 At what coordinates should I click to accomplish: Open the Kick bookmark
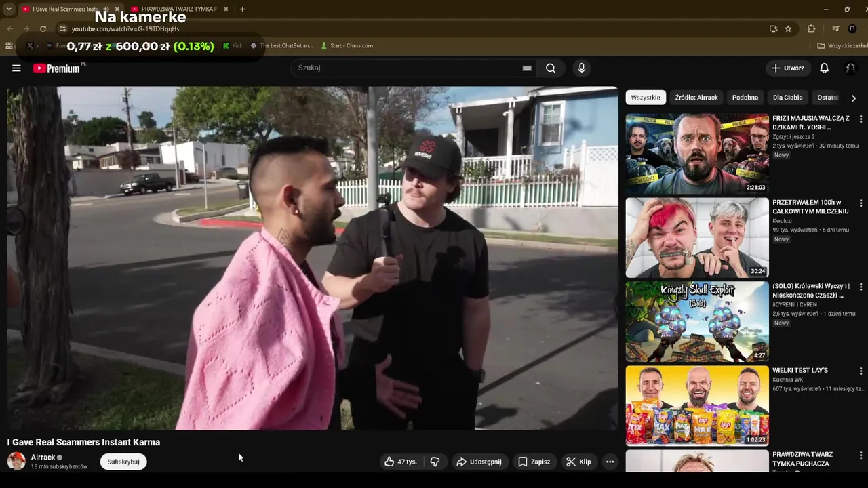pos(233,45)
